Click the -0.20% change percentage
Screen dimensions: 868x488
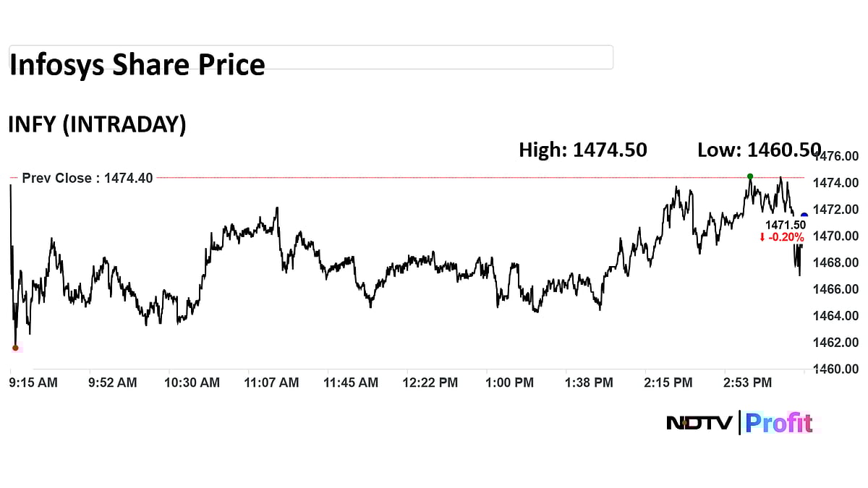pyautogui.click(x=786, y=237)
